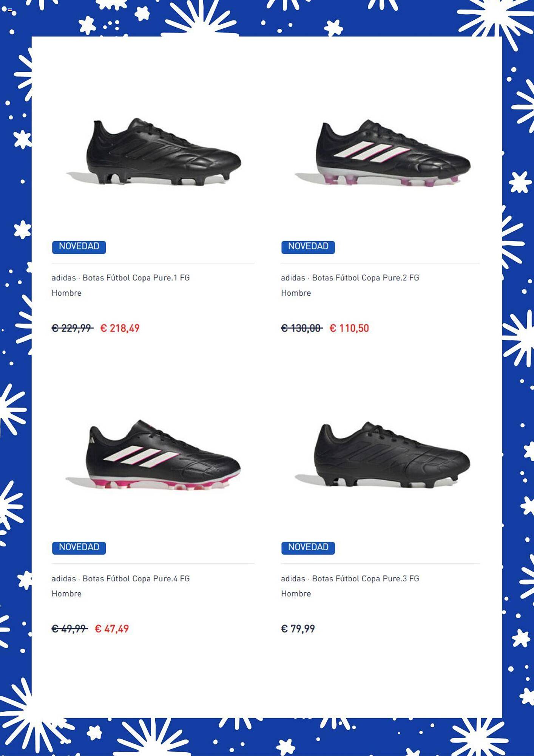The image size is (534, 756).
Task: Click NOVEDAD badge above Copa Pure.1 FG
Action: pyautogui.click(x=79, y=247)
